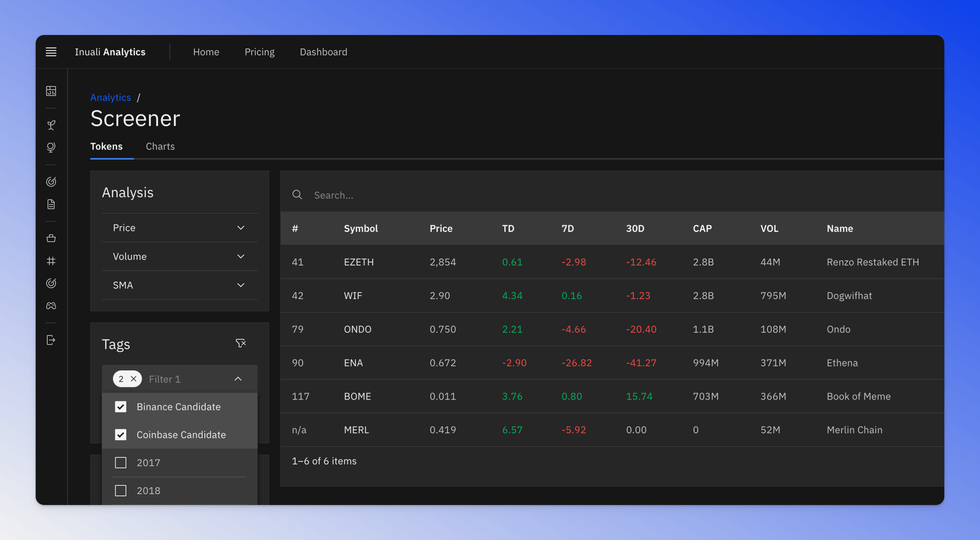Check the 2018 tag checkbox
This screenshot has height=540, width=980.
[121, 490]
